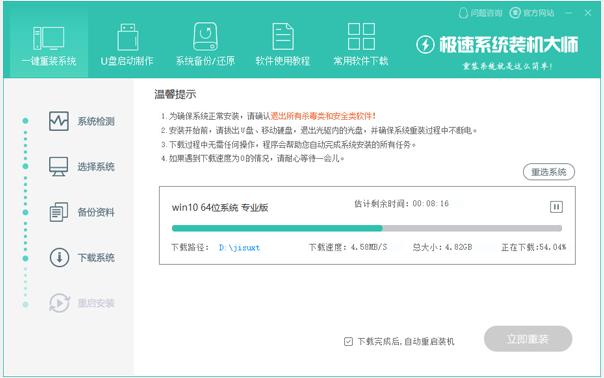Screen dimensions: 604x378
Task: Click the win10 64位系统 专业版 label
Action: point(220,208)
